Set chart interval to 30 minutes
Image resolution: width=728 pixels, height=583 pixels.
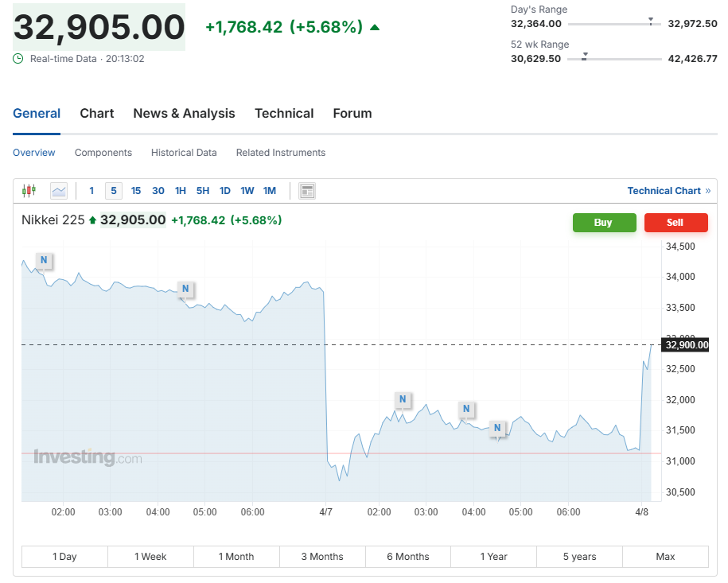point(158,191)
